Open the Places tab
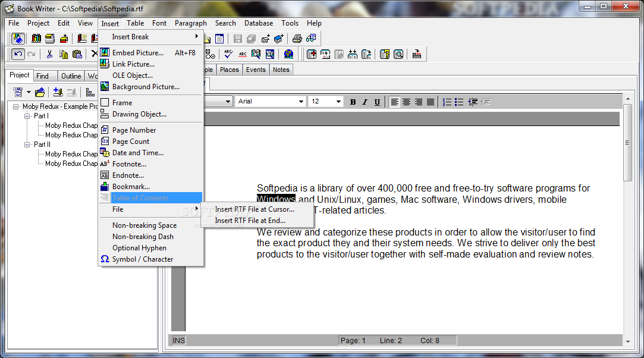Image resolution: width=644 pixels, height=358 pixels. [x=229, y=70]
